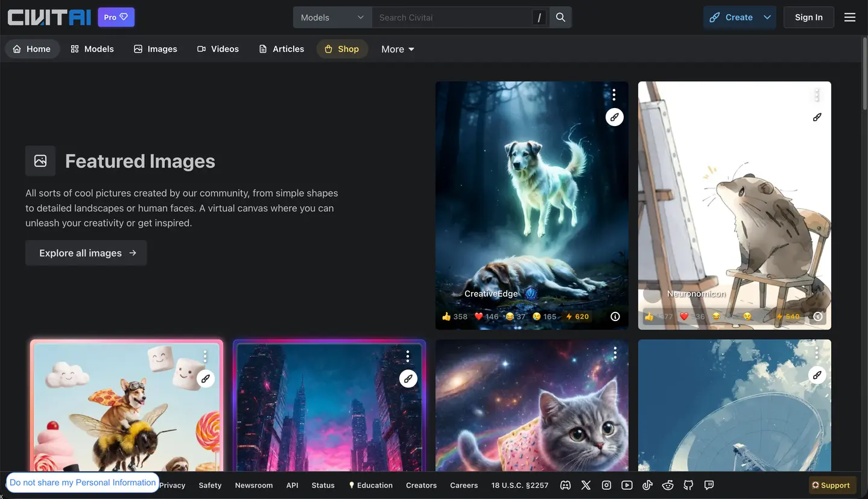Visit the Reddit community icon

[x=668, y=485]
